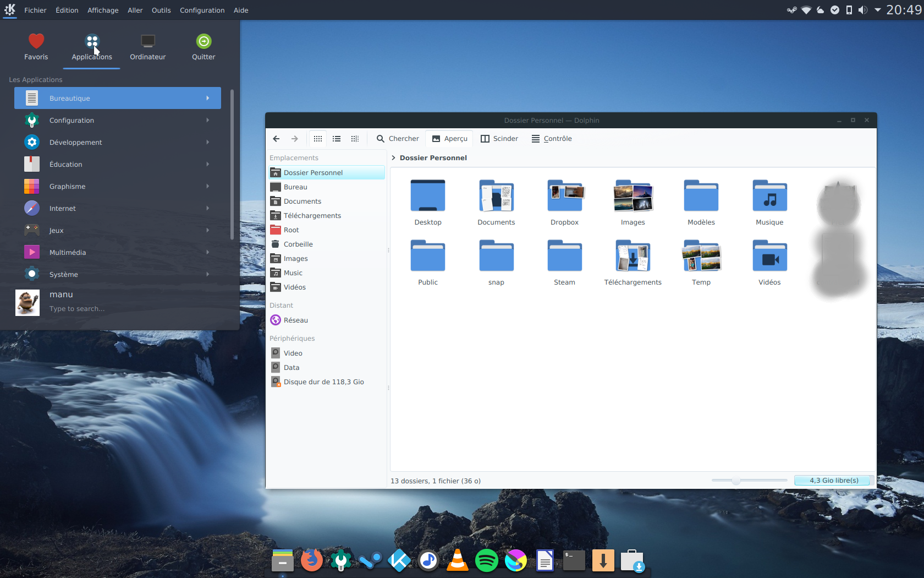Click the KDE launcher icon in the top panel
The width and height of the screenshot is (924, 578).
[x=10, y=10]
